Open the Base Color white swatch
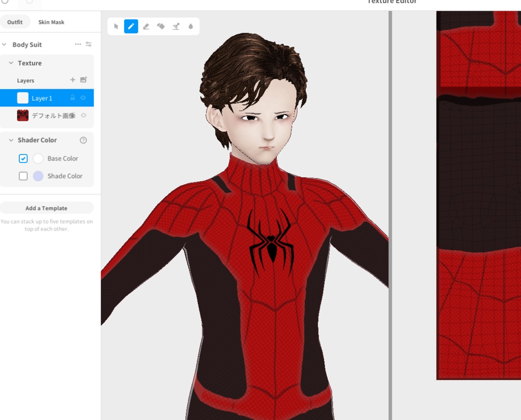Image resolution: width=521 pixels, height=420 pixels. tap(38, 158)
